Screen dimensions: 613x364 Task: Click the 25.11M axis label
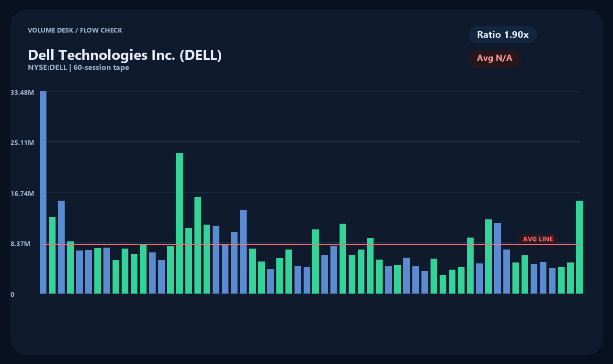tap(22, 143)
